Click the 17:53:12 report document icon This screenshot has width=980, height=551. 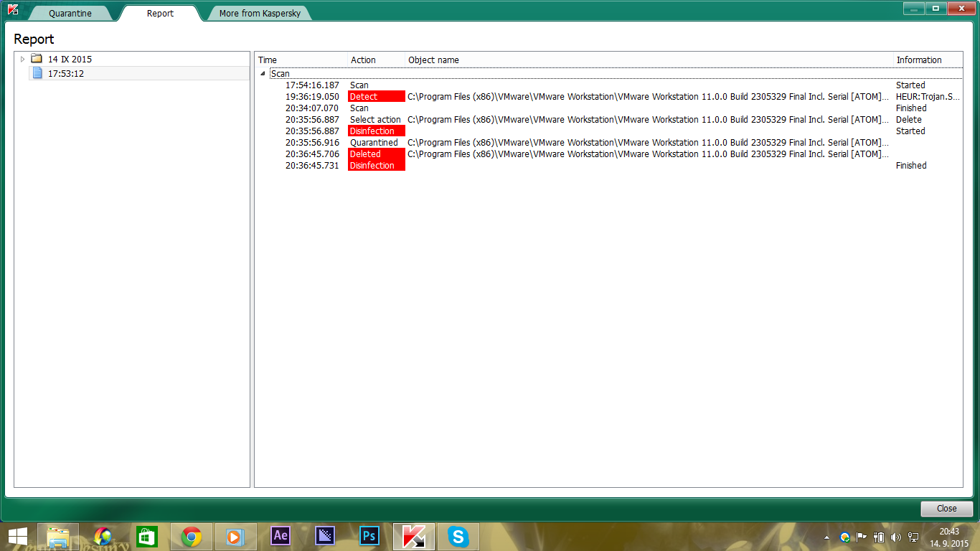[x=37, y=73]
